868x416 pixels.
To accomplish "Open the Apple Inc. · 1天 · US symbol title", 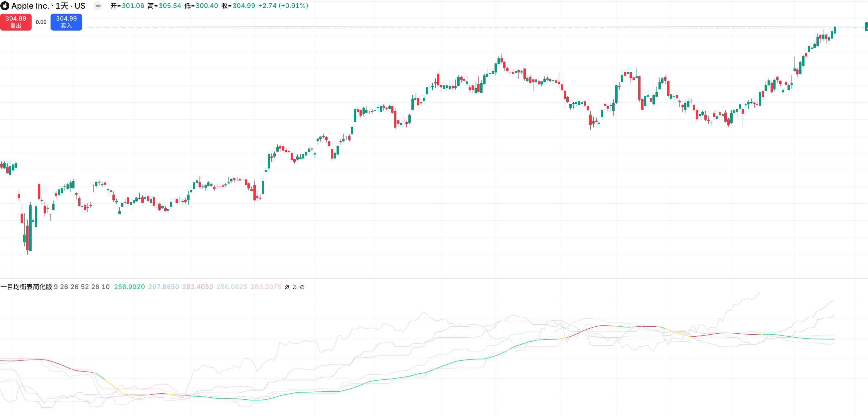I will [49, 6].
